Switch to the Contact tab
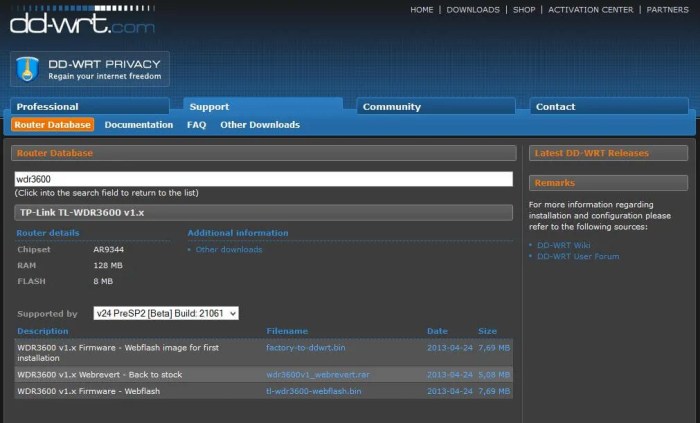700x423 pixels. click(x=609, y=107)
